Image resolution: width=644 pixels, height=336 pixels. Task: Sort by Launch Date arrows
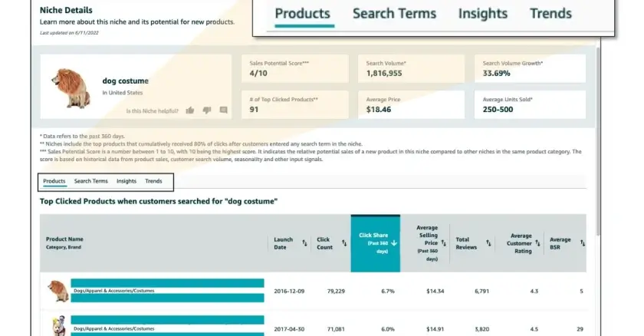point(304,242)
